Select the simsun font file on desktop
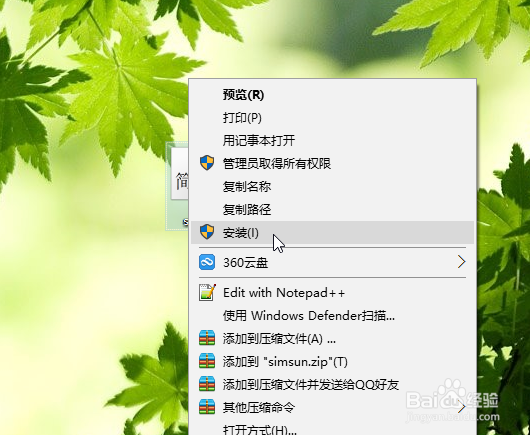This screenshot has height=435, width=530. [178, 186]
